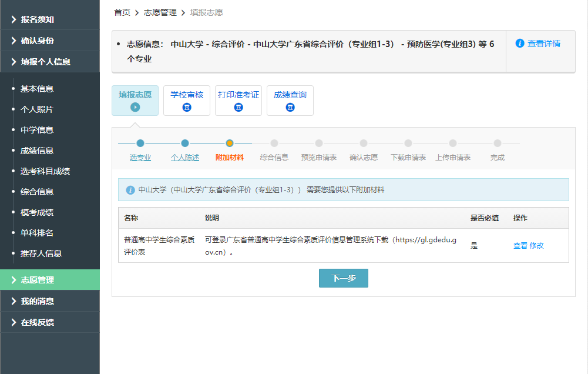Click the 下一步 button
The width and height of the screenshot is (588, 374).
click(343, 278)
